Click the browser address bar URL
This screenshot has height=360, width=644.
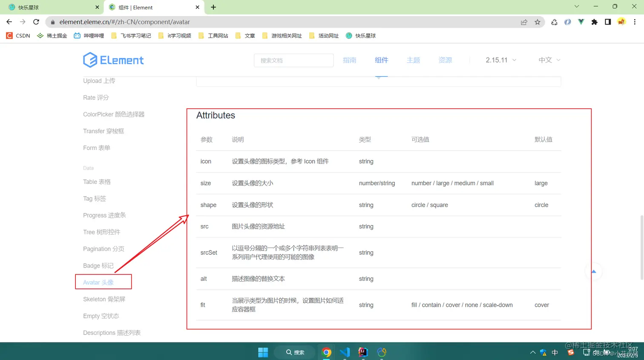point(125,22)
